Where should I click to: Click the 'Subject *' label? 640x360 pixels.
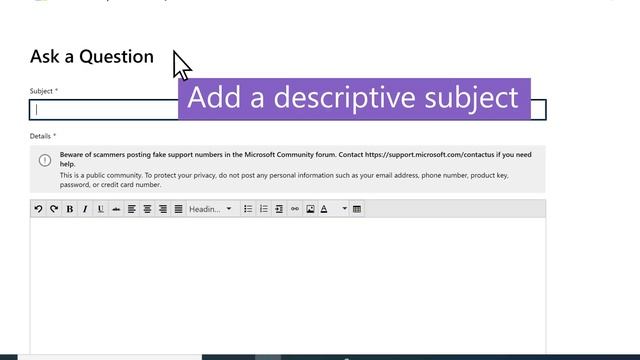click(44, 91)
